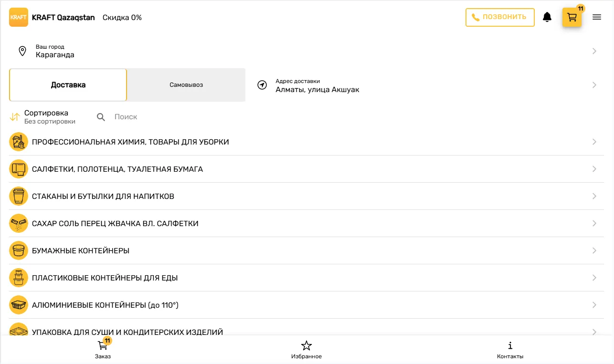This screenshot has width=614, height=364.
Task: Go to the Контакты tab
Action: click(510, 350)
